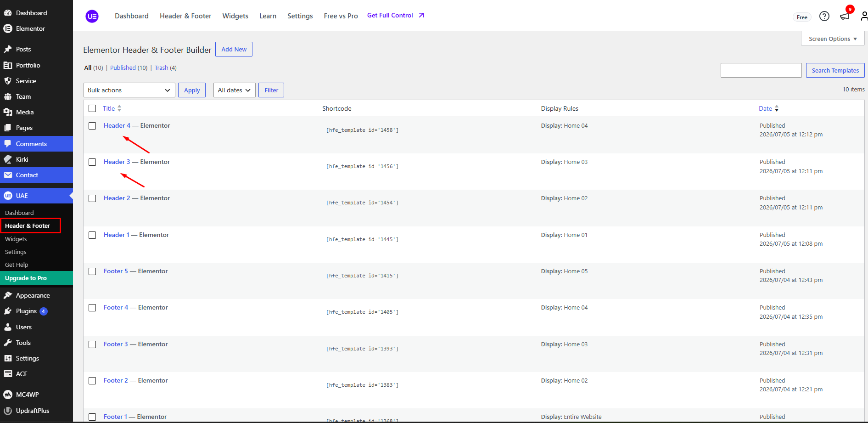Click the Upgrade to Pro sidebar item
The height and width of the screenshot is (423, 868).
pos(36,278)
